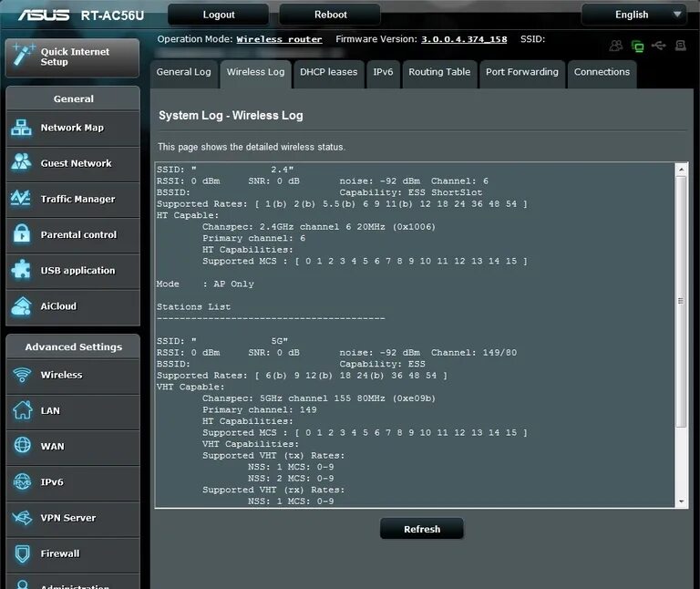Click the VPN Server icon
This screenshot has width=700, height=589.
tap(22, 518)
